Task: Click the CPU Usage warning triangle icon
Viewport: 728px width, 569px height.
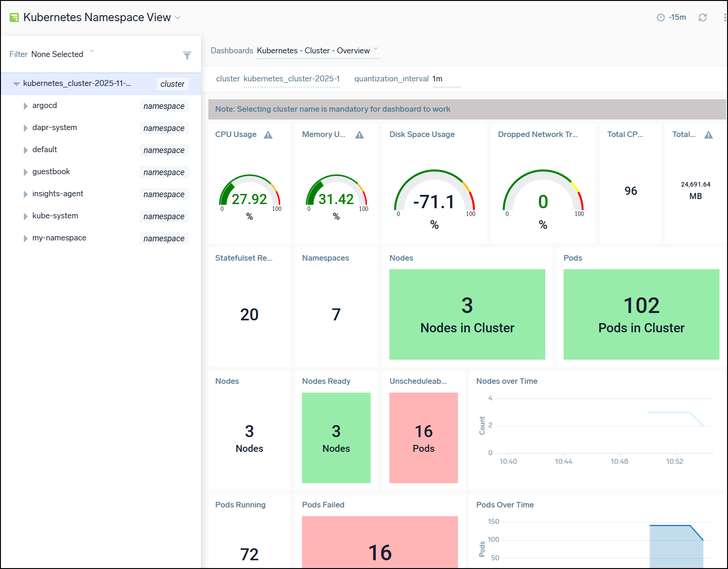Action: 268,135
